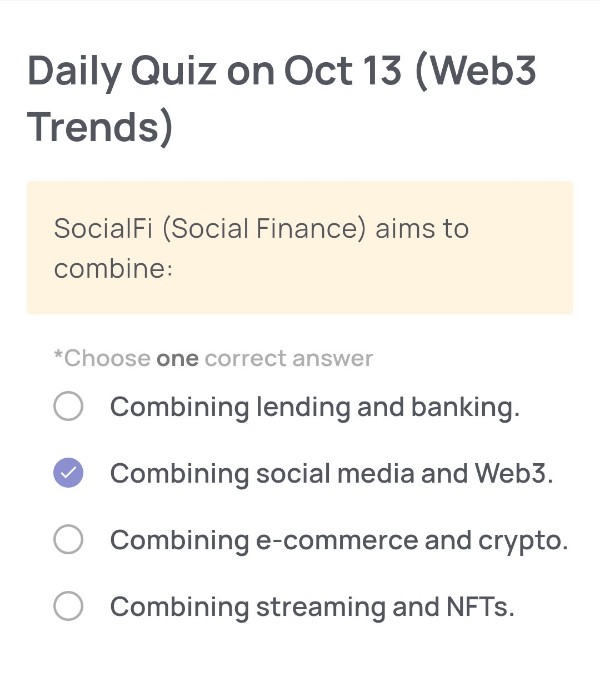Click the bold word "one" in the hint
Screen dimensions: 600x682
coord(177,358)
